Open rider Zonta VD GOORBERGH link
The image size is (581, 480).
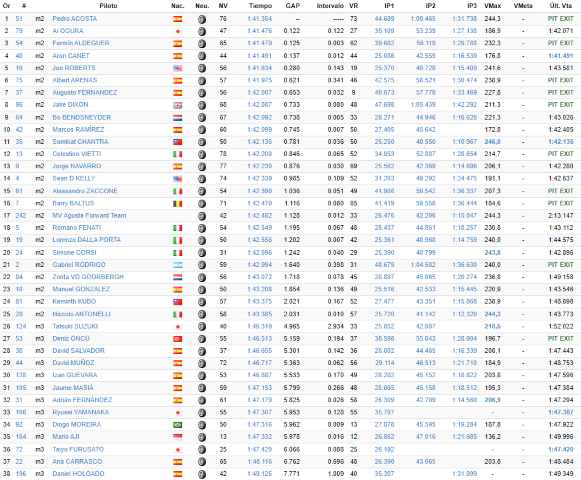[88, 277]
